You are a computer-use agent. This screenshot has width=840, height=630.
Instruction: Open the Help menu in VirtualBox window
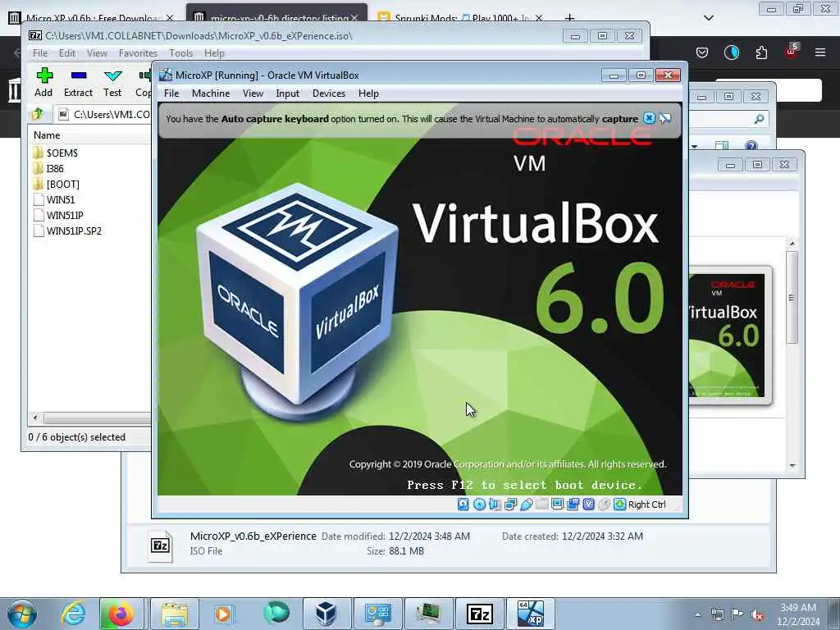pyautogui.click(x=368, y=94)
